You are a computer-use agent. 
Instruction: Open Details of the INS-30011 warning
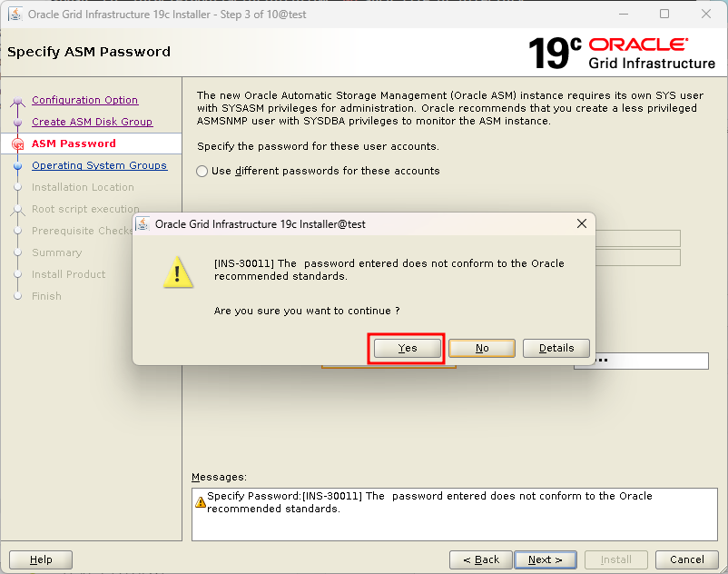(556, 348)
